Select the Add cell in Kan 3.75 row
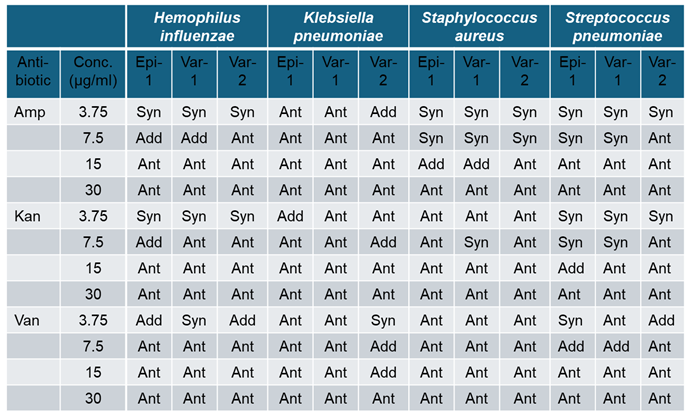 [x=290, y=216]
